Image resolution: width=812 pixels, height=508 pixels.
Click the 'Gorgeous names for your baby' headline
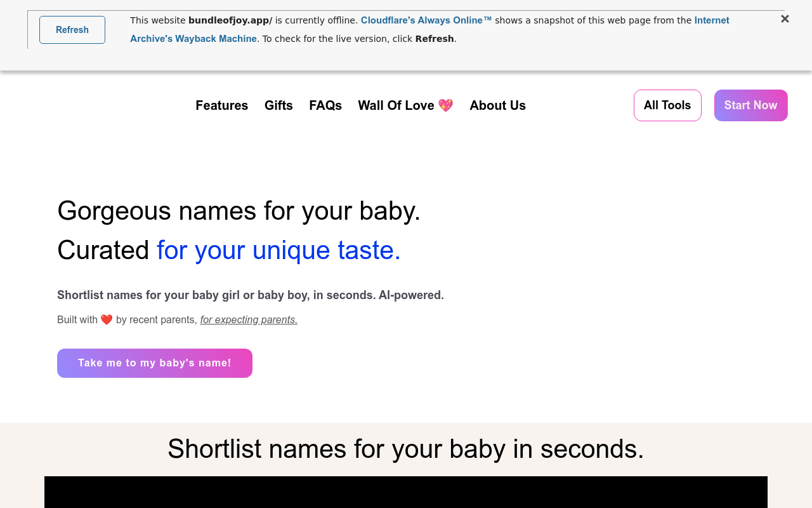coord(239,211)
